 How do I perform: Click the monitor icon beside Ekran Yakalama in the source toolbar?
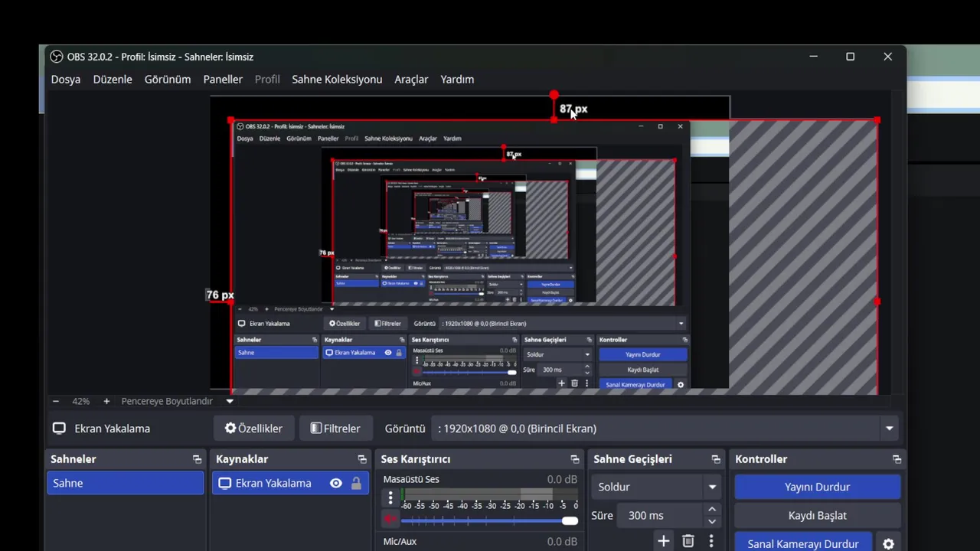pos(59,429)
